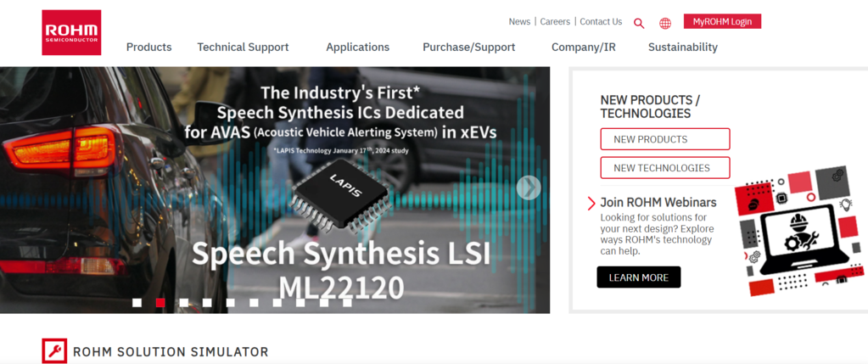
Task: Open the Contact Us link
Action: (x=601, y=21)
